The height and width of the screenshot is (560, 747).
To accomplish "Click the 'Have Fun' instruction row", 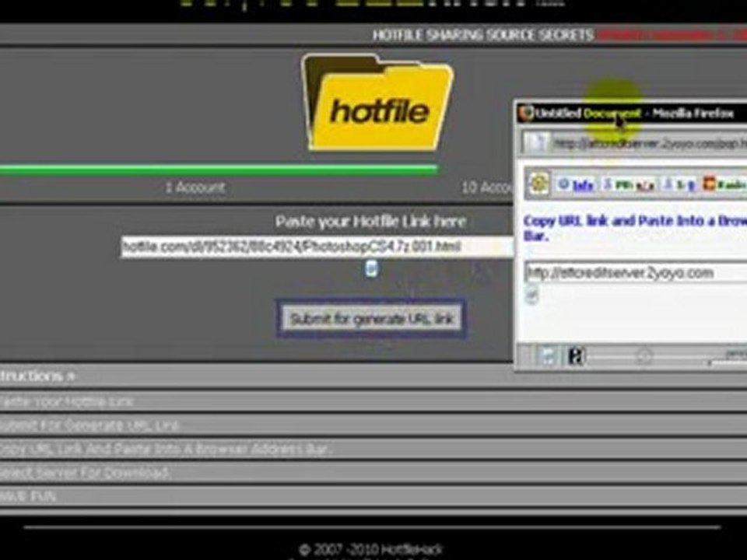I will (x=373, y=496).
